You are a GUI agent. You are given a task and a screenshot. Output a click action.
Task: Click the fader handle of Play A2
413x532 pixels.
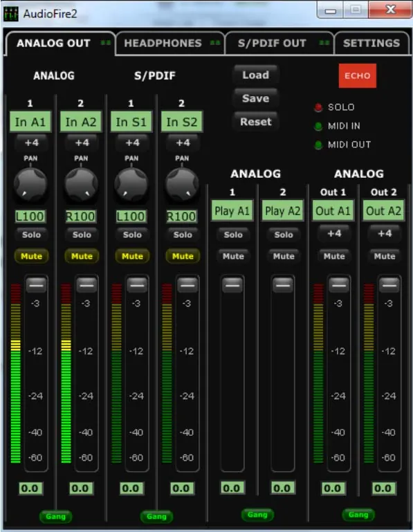tap(283, 285)
